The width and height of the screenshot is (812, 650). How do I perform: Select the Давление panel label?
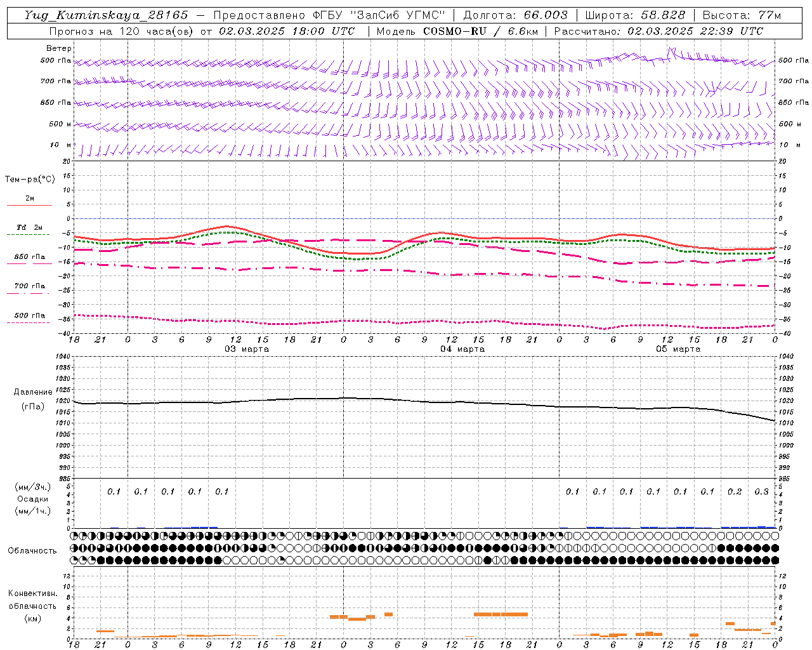33,392
